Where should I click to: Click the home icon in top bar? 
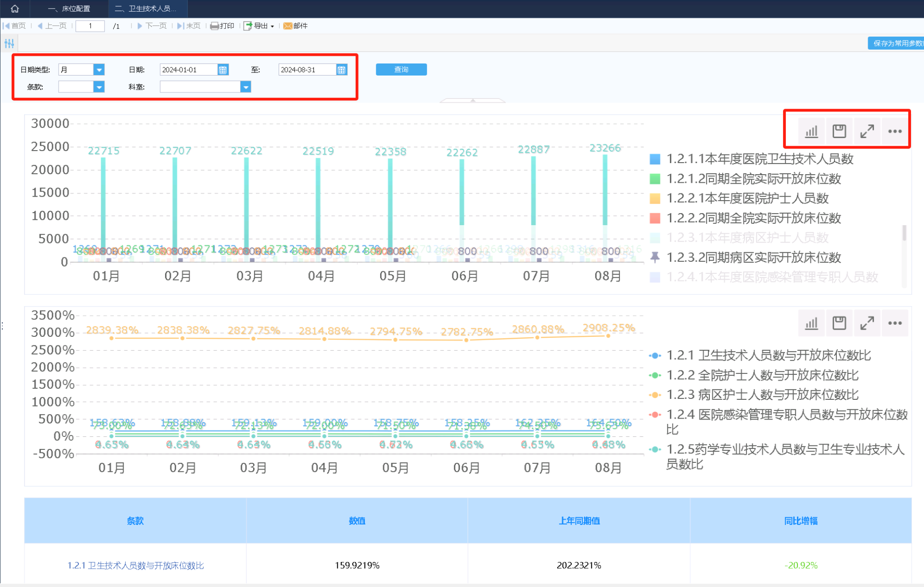[x=15, y=9]
